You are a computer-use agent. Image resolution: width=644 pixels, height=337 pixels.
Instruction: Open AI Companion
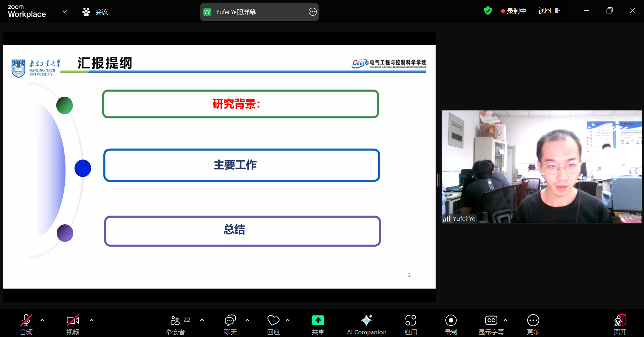pos(366,324)
